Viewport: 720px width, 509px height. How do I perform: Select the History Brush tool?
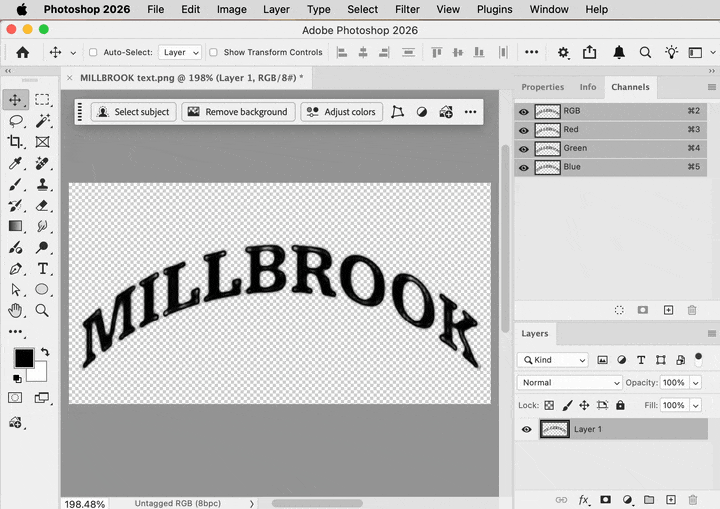pos(15,205)
